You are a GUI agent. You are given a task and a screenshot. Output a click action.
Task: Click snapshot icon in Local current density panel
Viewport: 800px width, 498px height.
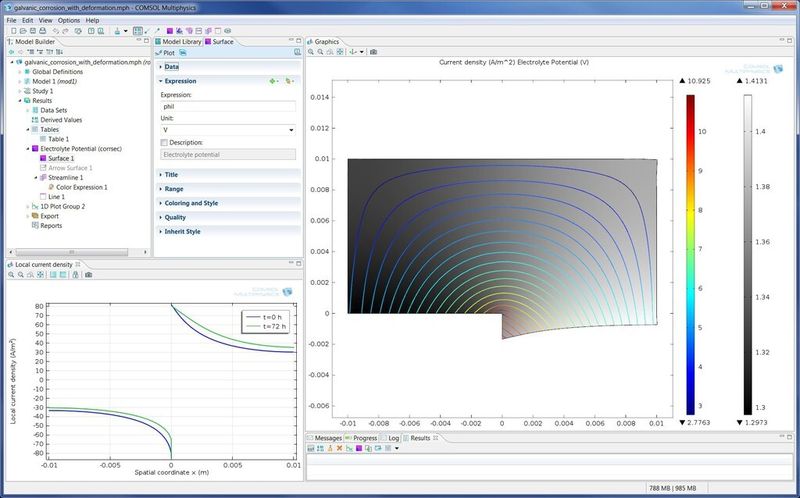(x=88, y=274)
